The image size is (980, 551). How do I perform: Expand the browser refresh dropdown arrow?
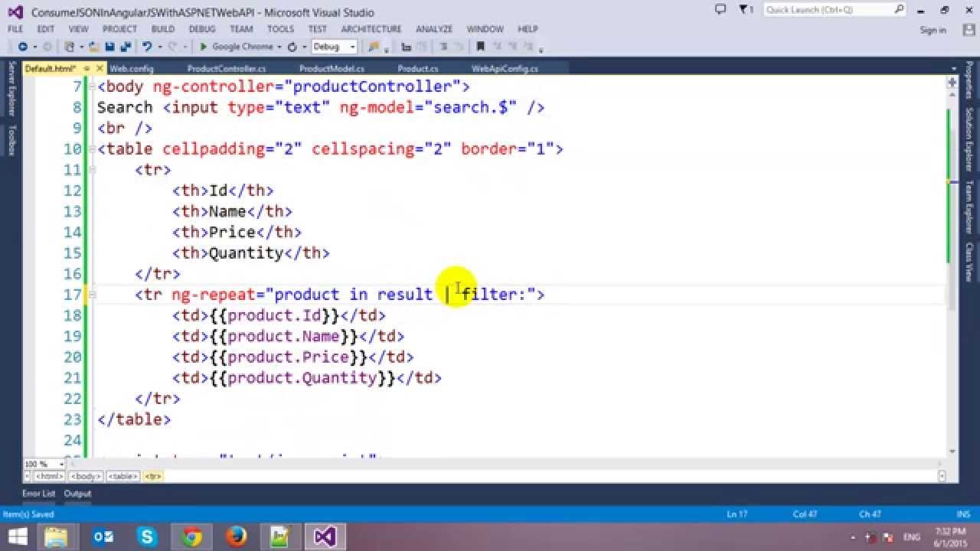click(304, 47)
